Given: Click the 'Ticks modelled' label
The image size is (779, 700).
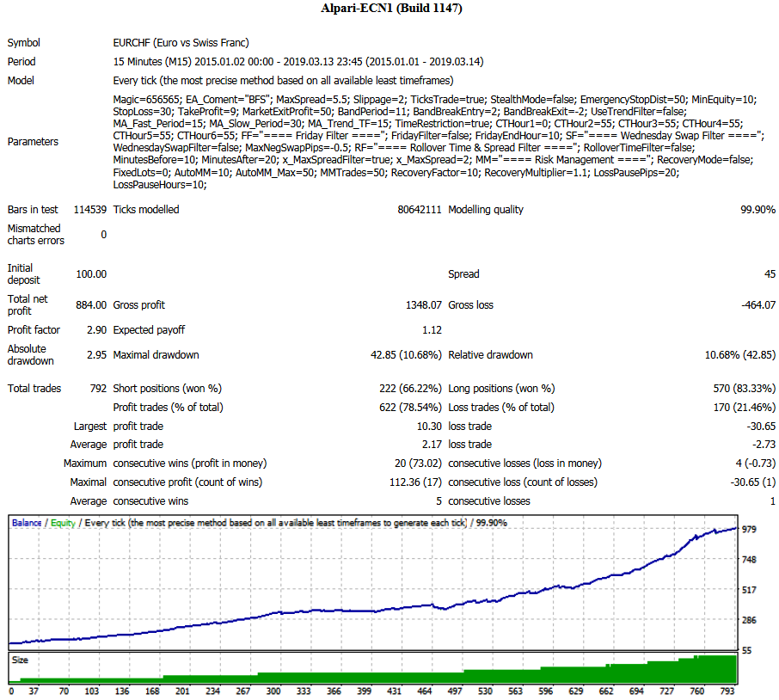Looking at the screenshot, I should 146,210.
